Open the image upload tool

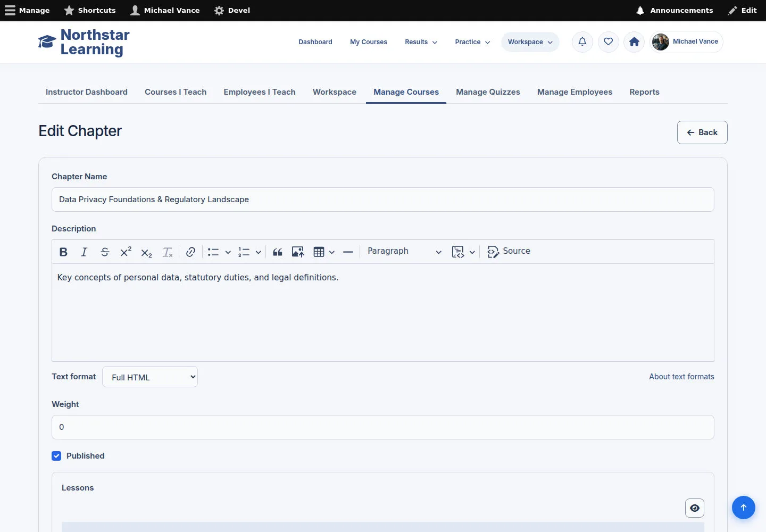[x=298, y=252]
